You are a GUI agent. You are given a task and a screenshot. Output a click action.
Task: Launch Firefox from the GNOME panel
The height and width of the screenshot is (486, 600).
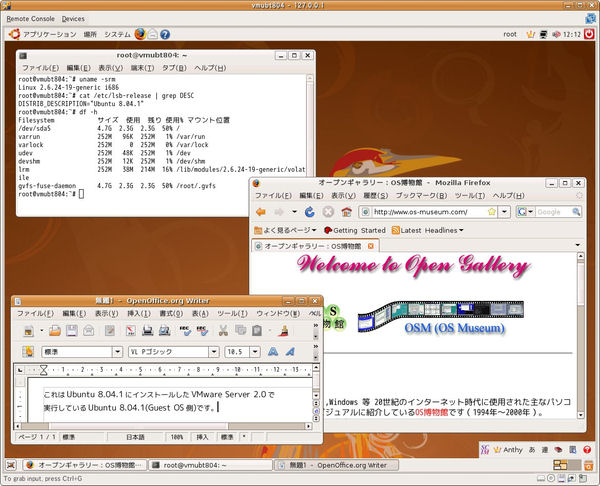point(140,34)
